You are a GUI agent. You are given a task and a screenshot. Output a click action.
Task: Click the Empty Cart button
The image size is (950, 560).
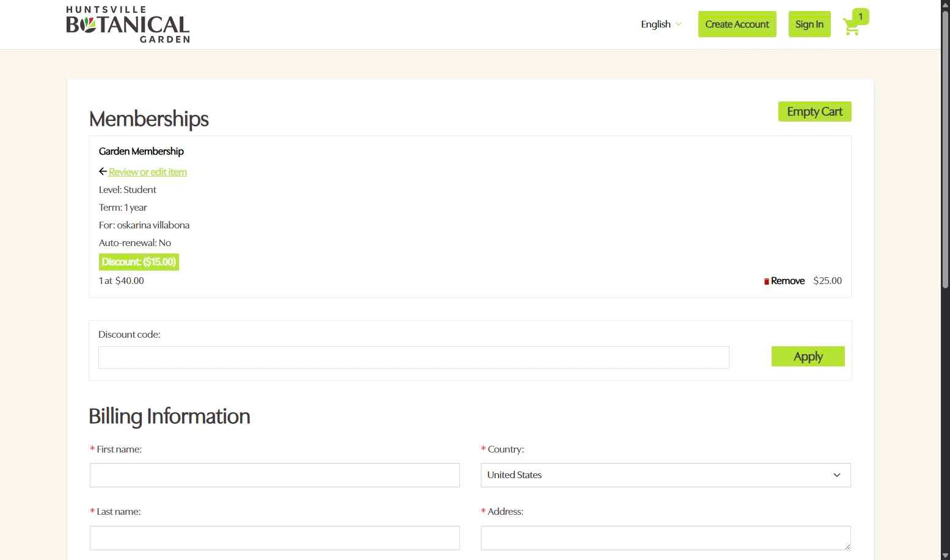[x=814, y=112]
